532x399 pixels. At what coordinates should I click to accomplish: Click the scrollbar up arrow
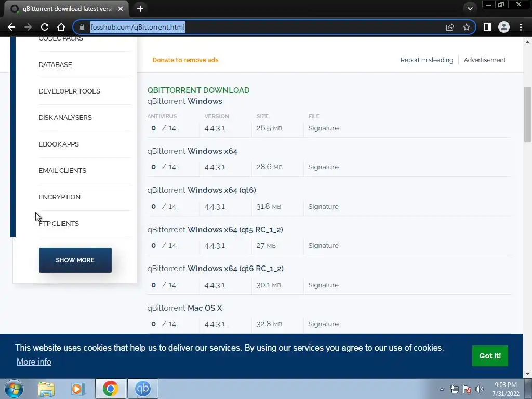(527, 42)
